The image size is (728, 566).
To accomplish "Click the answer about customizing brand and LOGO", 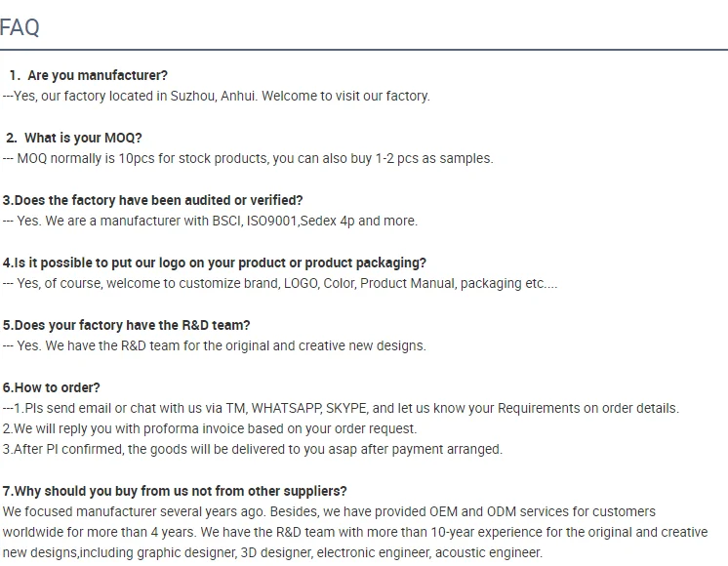I will click(280, 283).
